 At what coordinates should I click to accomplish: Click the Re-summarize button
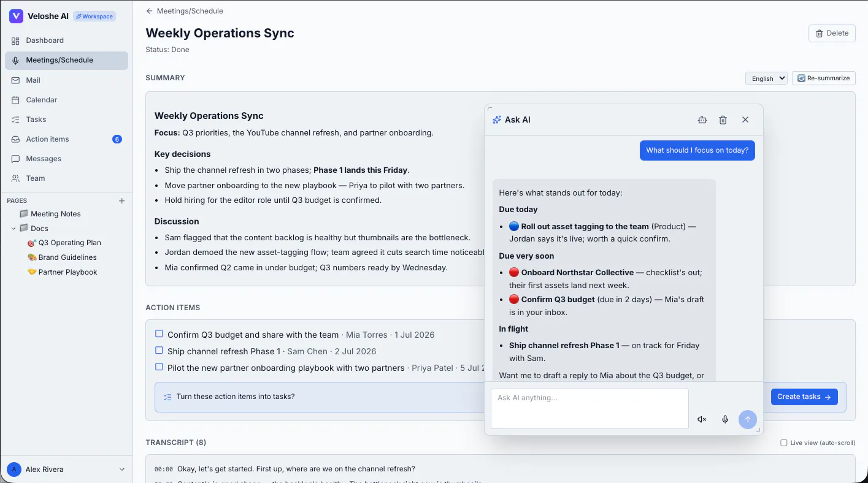pyautogui.click(x=824, y=78)
